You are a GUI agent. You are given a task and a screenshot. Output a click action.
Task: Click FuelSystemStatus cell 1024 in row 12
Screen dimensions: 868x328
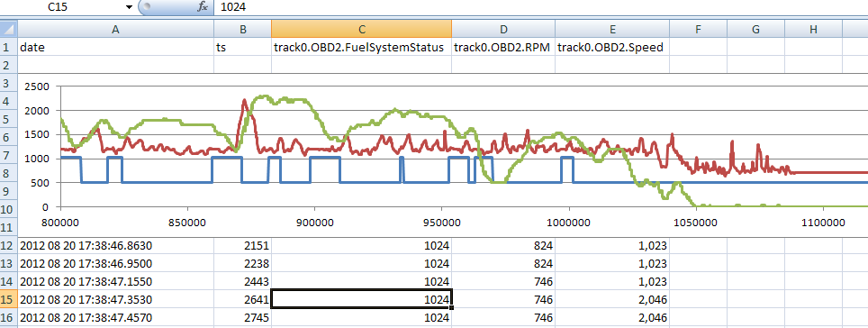coord(361,246)
